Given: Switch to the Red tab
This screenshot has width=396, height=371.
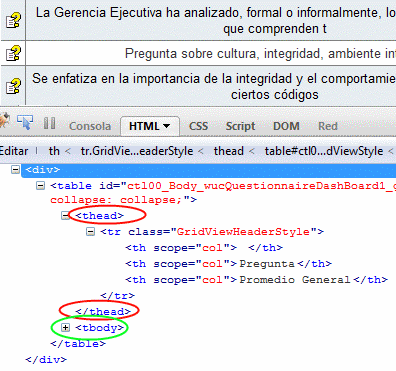Looking at the screenshot, I should 328,126.
